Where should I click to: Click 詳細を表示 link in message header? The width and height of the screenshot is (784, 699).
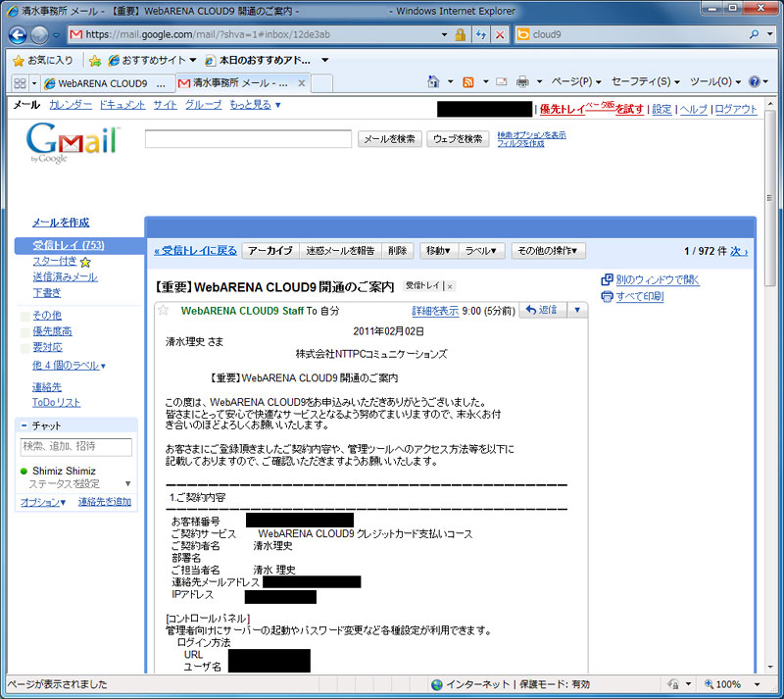click(x=435, y=311)
